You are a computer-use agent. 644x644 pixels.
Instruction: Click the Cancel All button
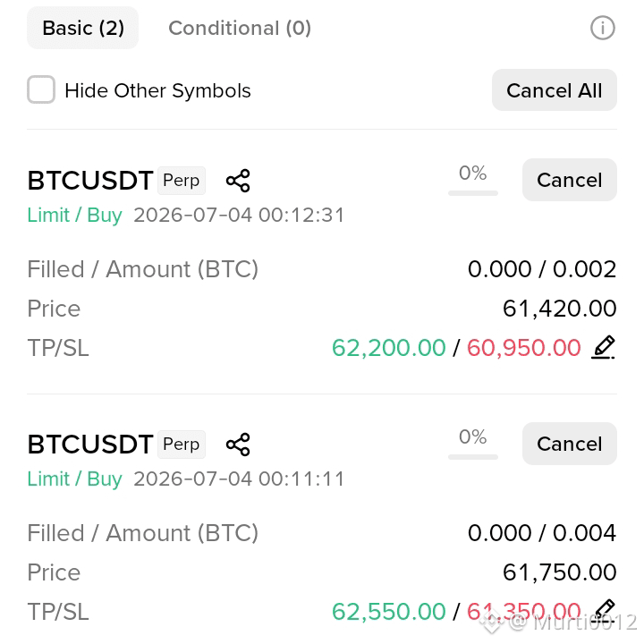(554, 90)
